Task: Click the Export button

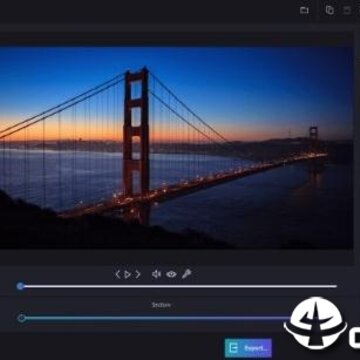Action: tap(248, 348)
